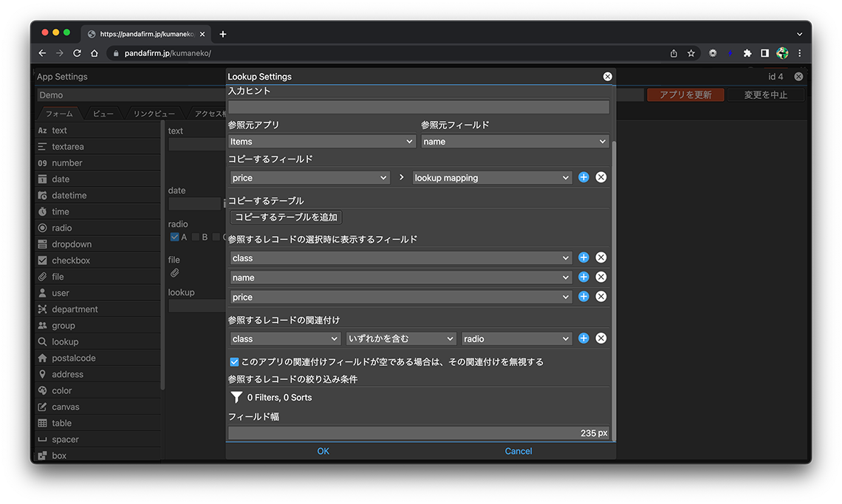Click コピーするテーブルを追加 button
Image resolution: width=842 pixels, height=504 pixels.
[x=286, y=217]
